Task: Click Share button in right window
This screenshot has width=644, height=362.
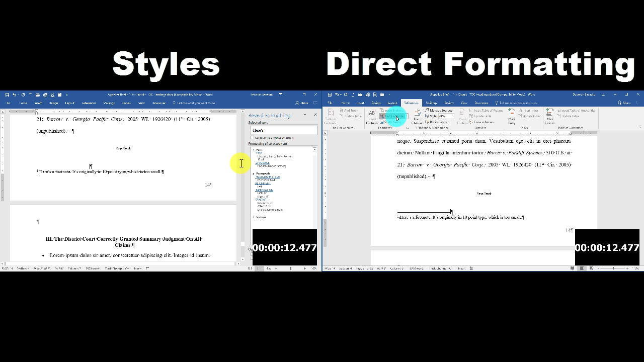Action: tap(623, 103)
